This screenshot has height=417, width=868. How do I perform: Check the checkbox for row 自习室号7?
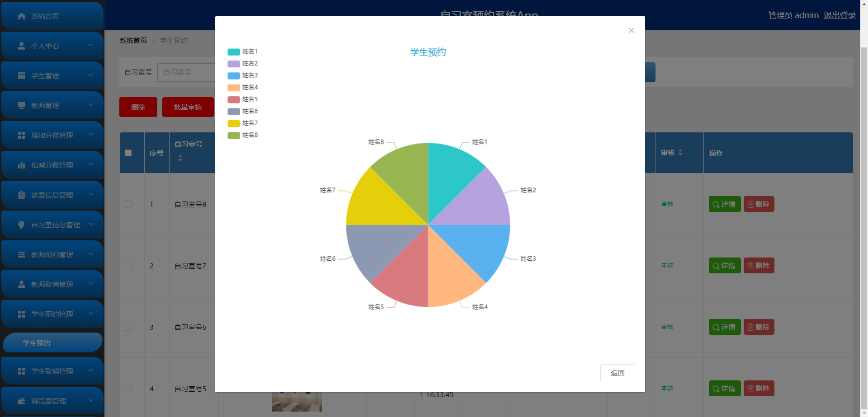coord(128,266)
